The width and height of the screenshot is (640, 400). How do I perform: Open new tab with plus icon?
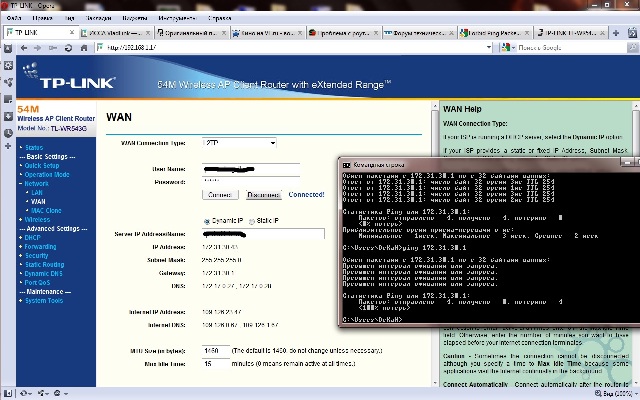pos(616,33)
